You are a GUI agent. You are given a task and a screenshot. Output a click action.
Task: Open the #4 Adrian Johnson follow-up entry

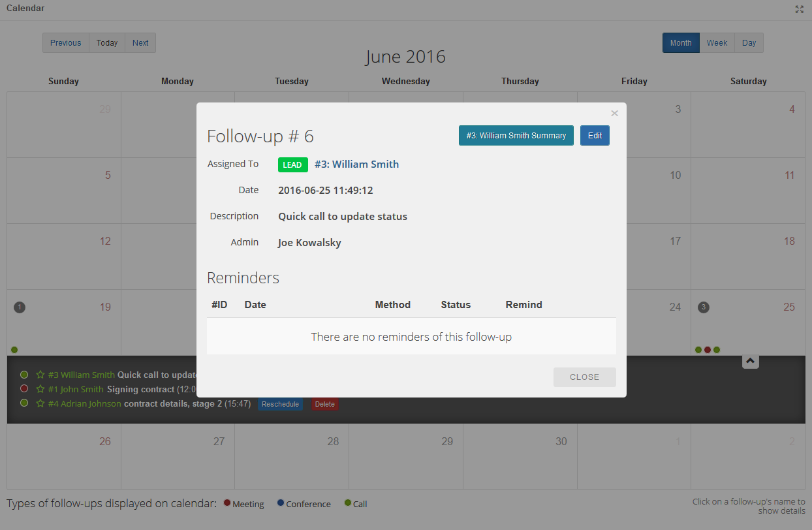85,404
